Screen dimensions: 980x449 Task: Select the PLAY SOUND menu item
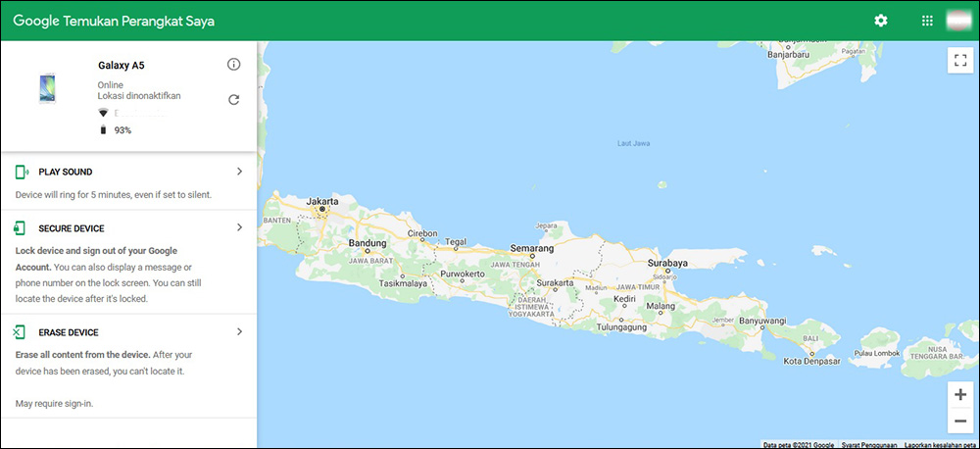click(66, 173)
